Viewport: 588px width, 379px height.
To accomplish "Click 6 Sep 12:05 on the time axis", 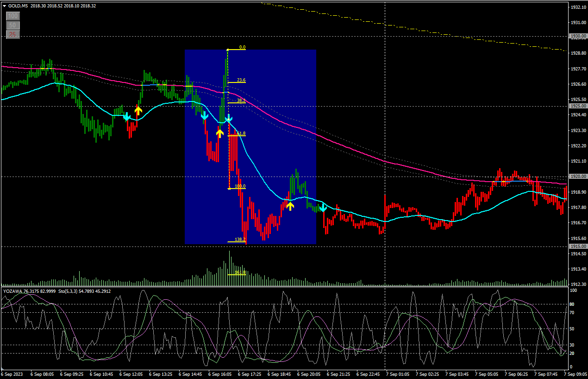I will (131, 373).
